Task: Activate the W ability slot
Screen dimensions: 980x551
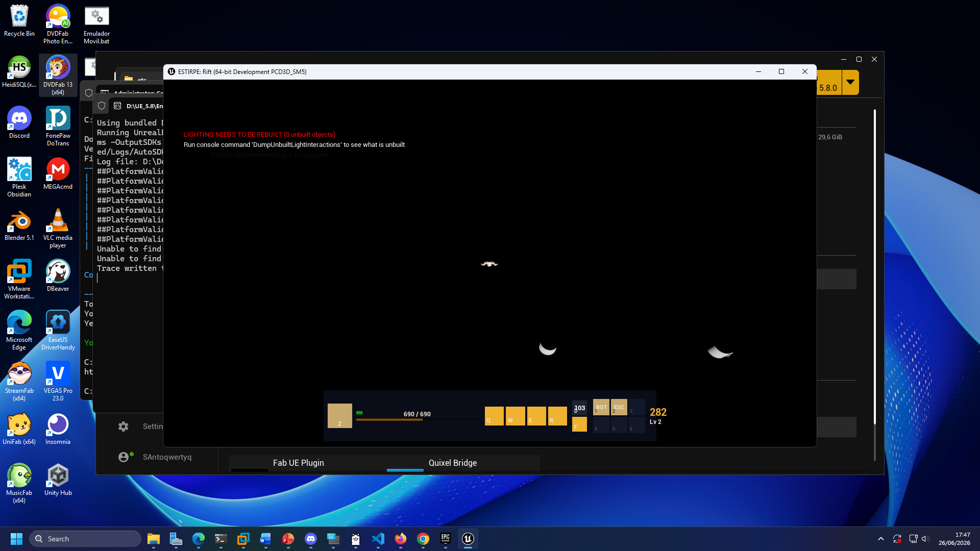Action: 516,416
